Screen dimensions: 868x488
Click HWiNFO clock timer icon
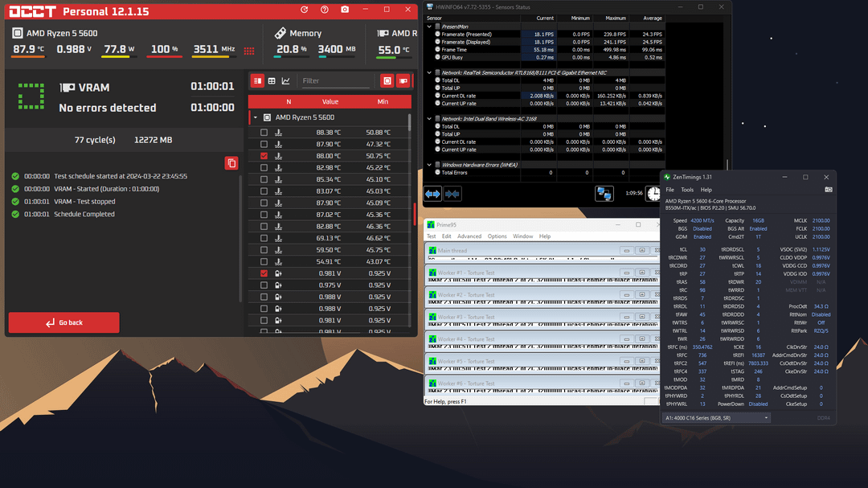pyautogui.click(x=653, y=194)
